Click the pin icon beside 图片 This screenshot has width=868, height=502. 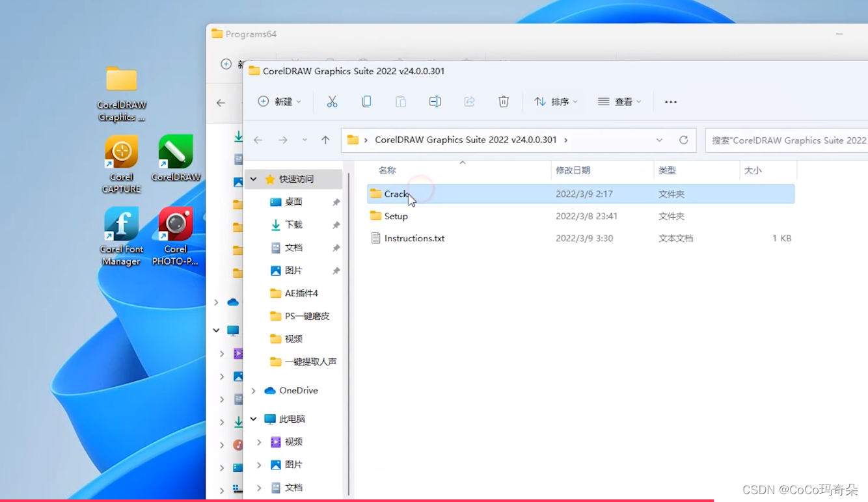pyautogui.click(x=336, y=271)
